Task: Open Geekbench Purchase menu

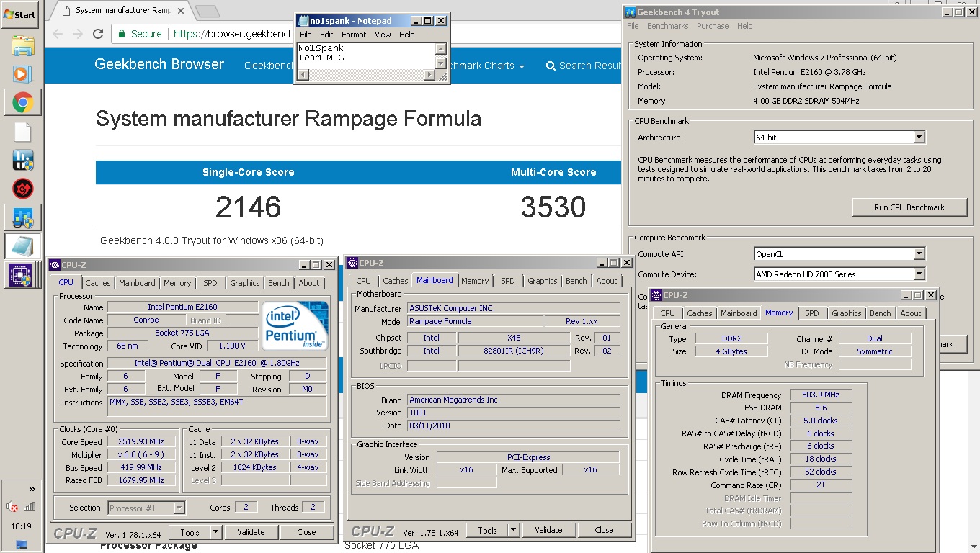Action: click(x=713, y=26)
